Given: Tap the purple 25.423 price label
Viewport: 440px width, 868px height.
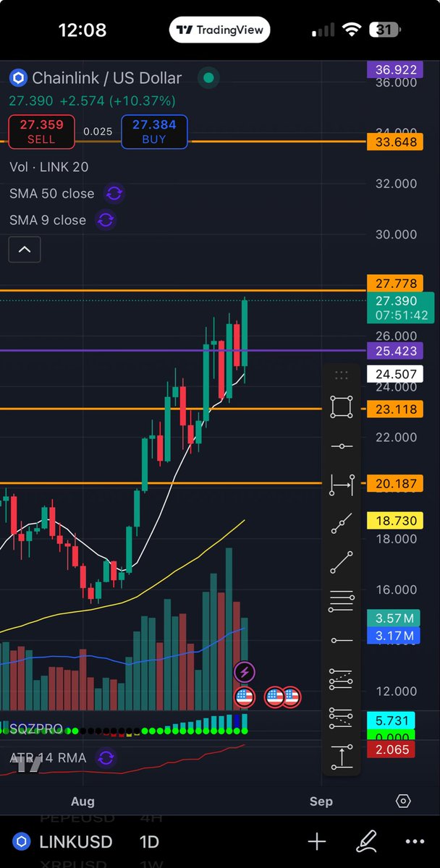Looking at the screenshot, I should click(x=396, y=351).
